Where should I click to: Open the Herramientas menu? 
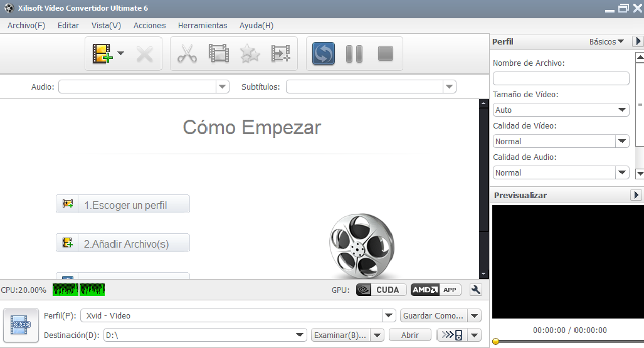(x=203, y=26)
